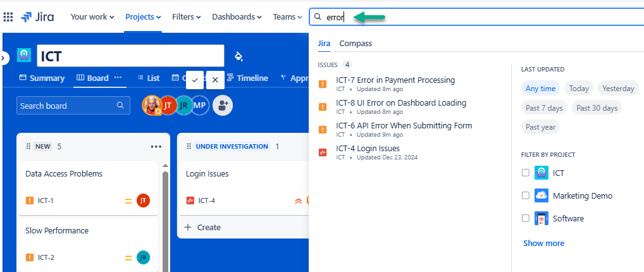
Task: Confirm board name with the checkmark button
Action: 195,80
